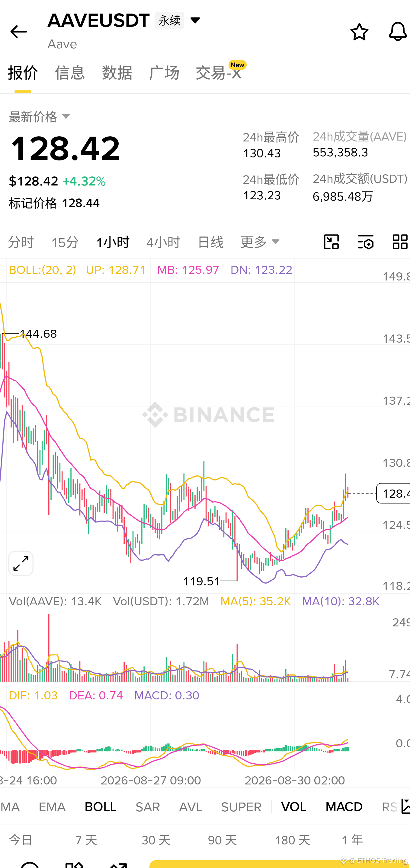The width and height of the screenshot is (410, 868).
Task: Select 7 天 performance range
Action: (x=86, y=840)
